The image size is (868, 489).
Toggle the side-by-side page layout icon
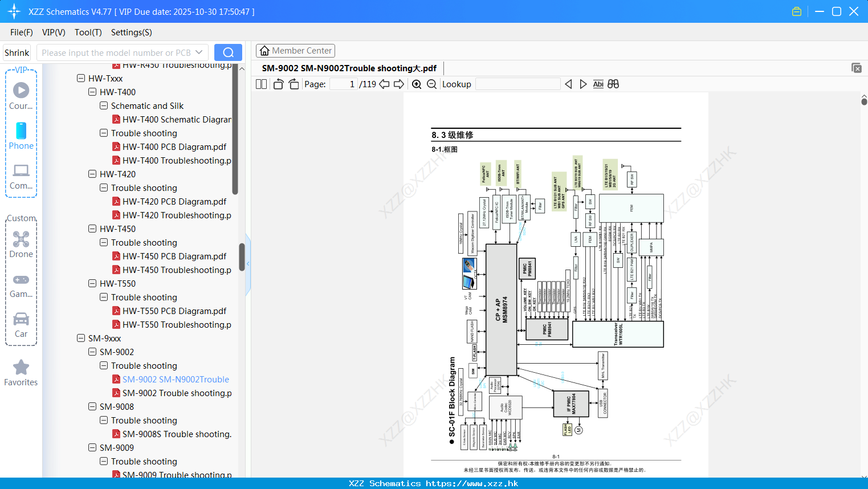(261, 84)
